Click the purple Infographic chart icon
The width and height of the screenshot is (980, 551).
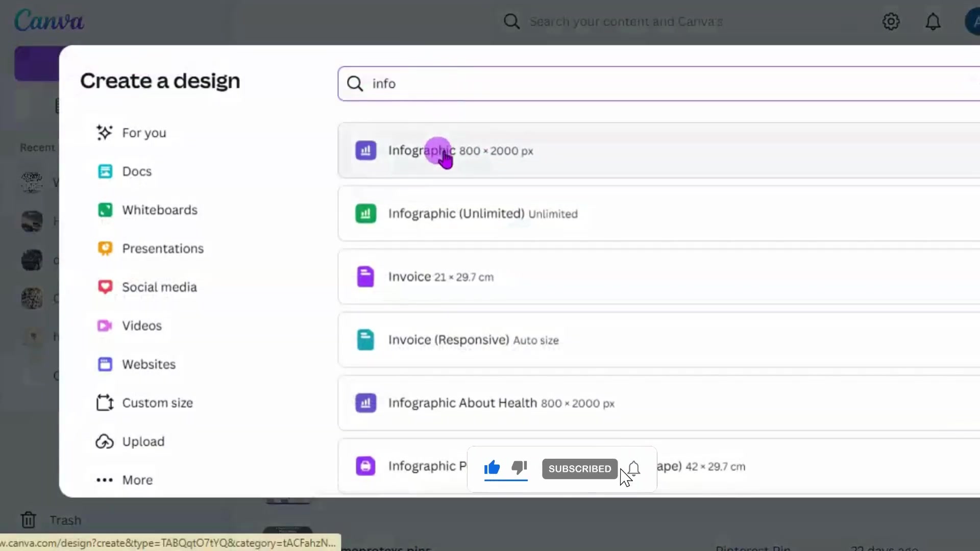click(365, 151)
